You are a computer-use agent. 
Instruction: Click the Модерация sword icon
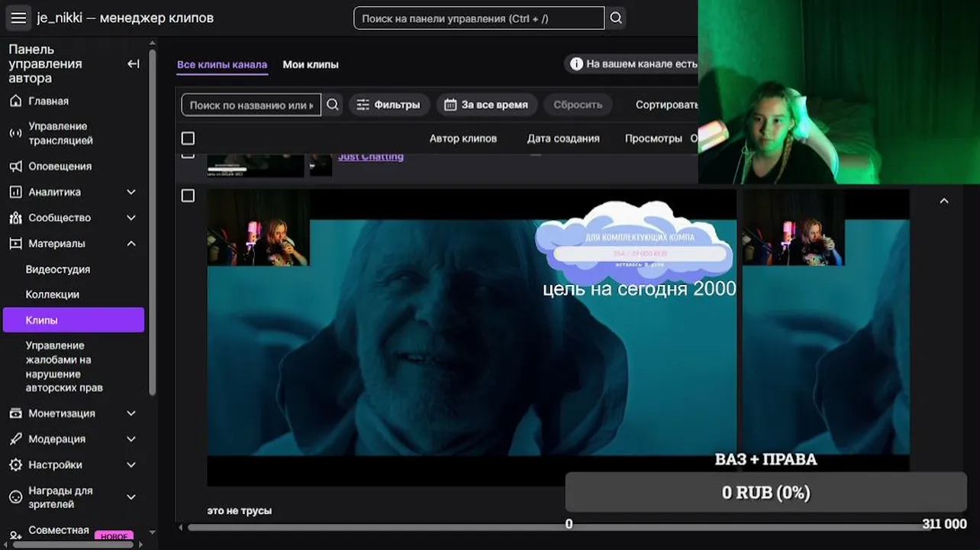pos(15,439)
